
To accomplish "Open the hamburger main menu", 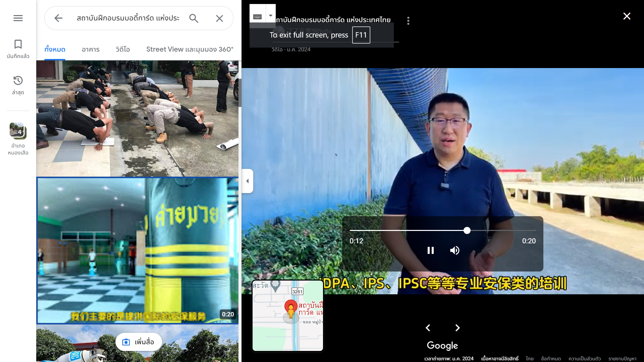I will [x=18, y=18].
